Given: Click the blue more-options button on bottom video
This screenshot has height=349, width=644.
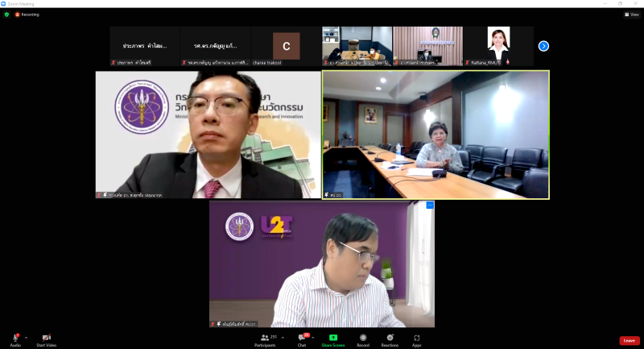Looking at the screenshot, I should [430, 206].
